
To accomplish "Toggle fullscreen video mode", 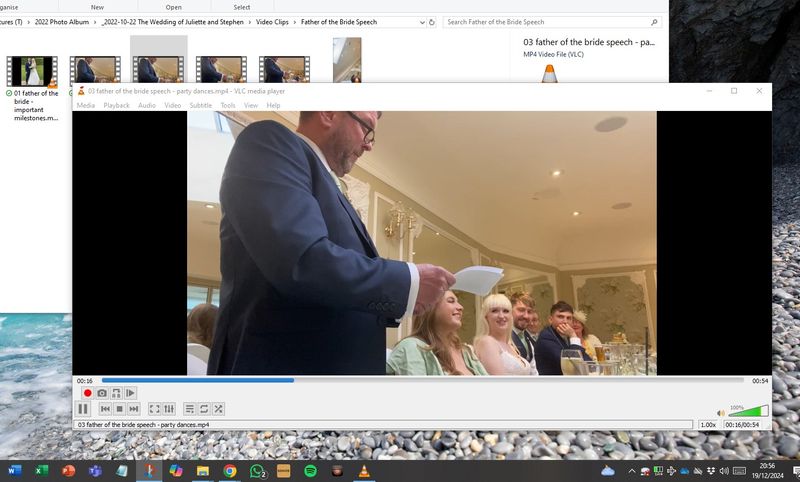I will [154, 409].
